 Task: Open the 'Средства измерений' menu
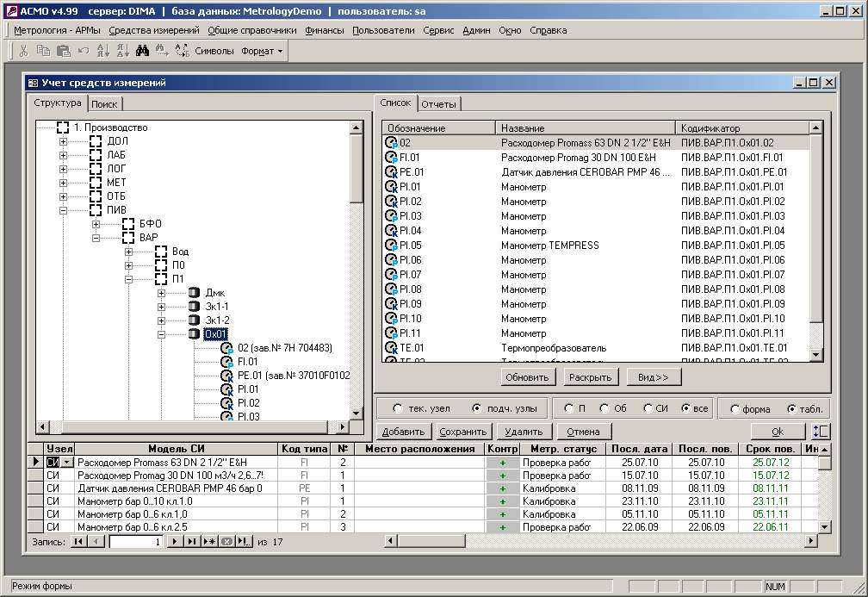(154, 30)
